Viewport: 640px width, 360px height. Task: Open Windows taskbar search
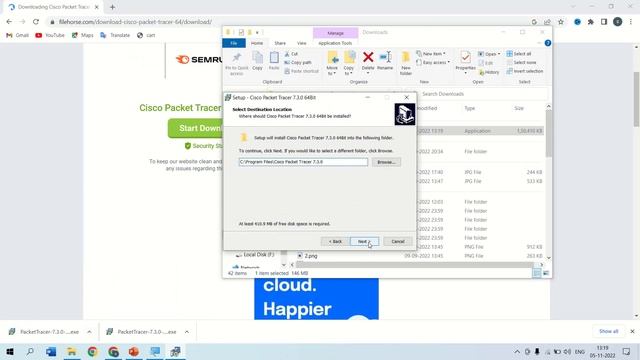coord(30,352)
